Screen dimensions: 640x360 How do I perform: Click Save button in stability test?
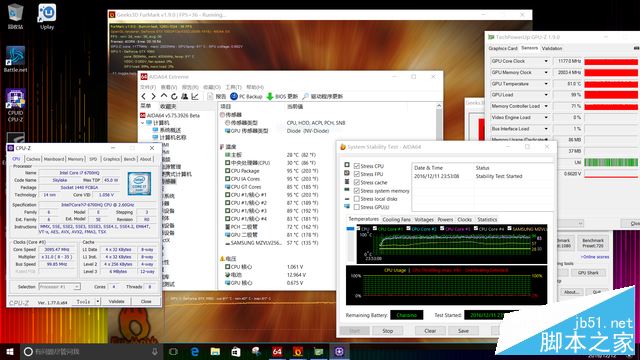coord(463,331)
